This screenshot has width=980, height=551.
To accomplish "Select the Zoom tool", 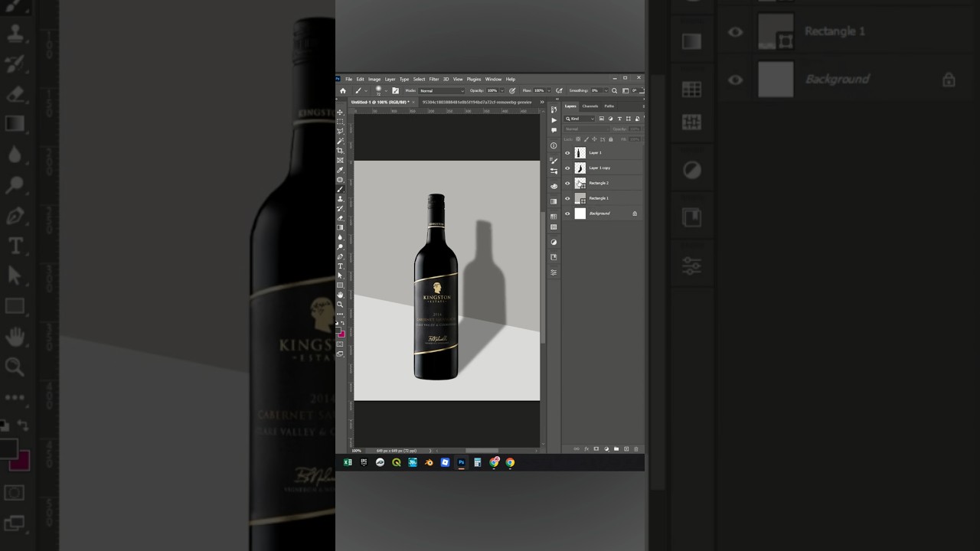I will point(341,304).
